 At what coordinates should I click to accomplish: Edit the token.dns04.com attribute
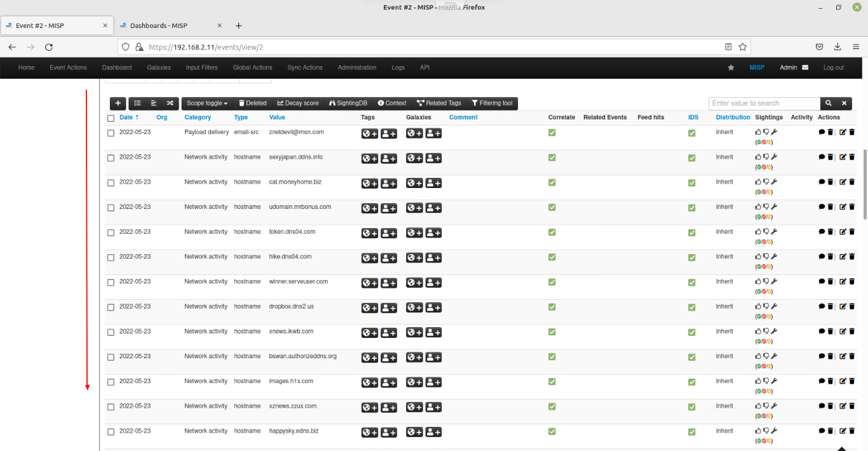(x=843, y=232)
